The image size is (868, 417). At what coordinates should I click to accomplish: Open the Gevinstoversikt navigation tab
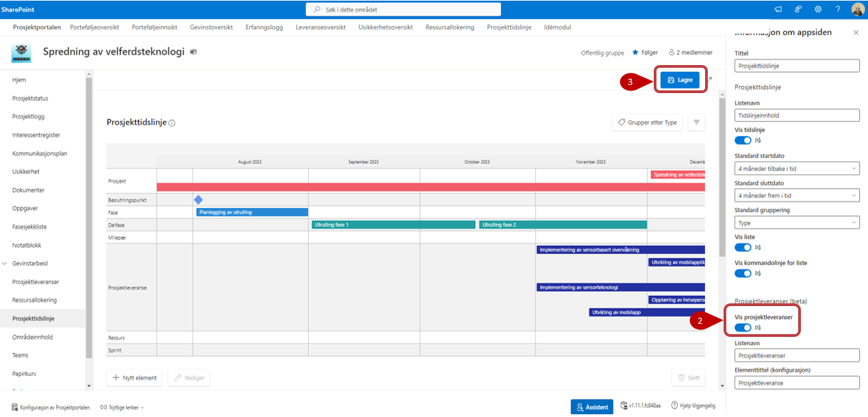(212, 27)
